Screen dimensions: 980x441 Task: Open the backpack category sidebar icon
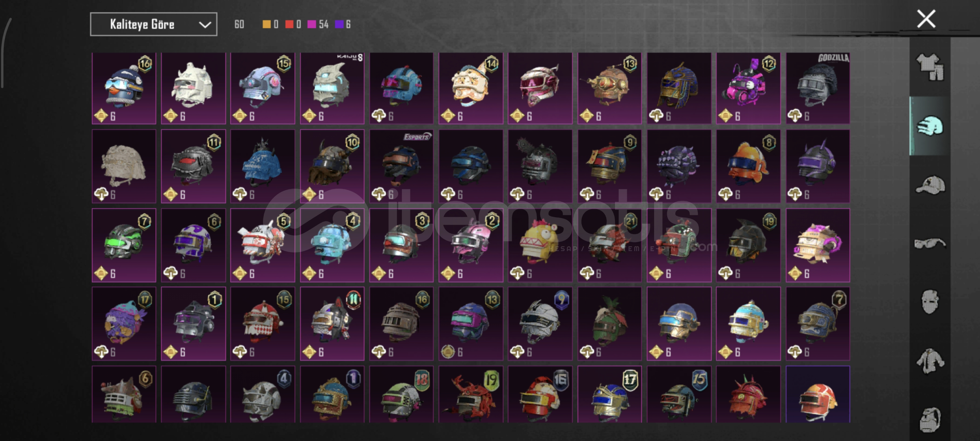coord(930,419)
